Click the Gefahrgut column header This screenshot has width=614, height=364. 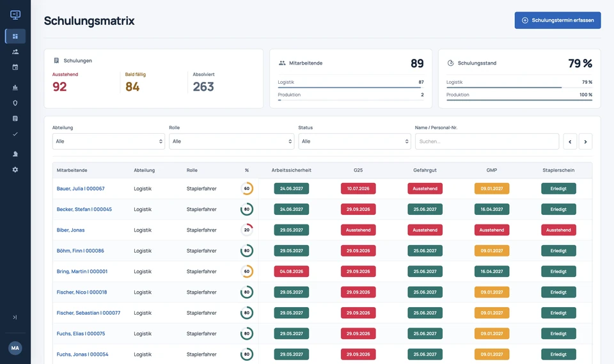425,170
